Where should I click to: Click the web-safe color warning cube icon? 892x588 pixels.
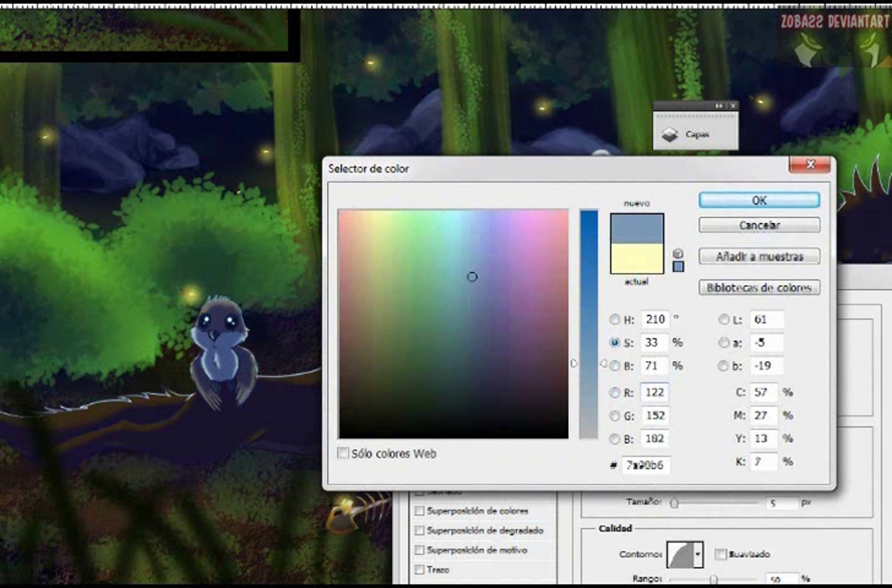(678, 253)
